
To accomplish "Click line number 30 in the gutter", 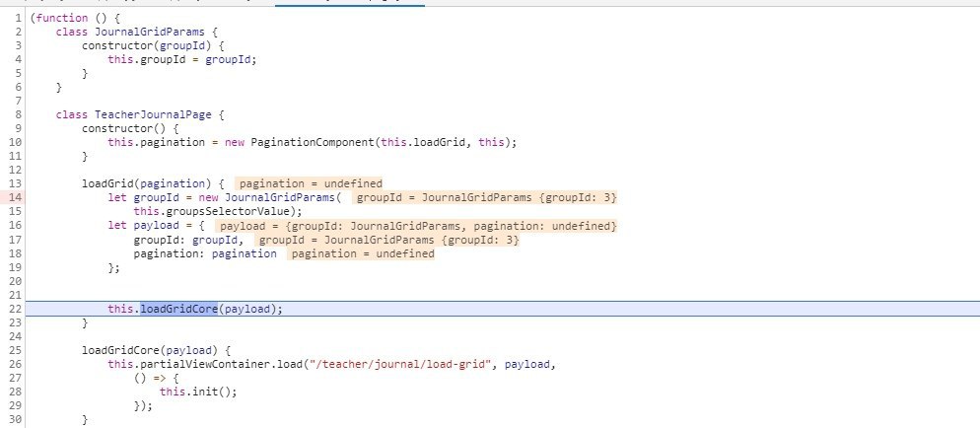I will (16, 420).
